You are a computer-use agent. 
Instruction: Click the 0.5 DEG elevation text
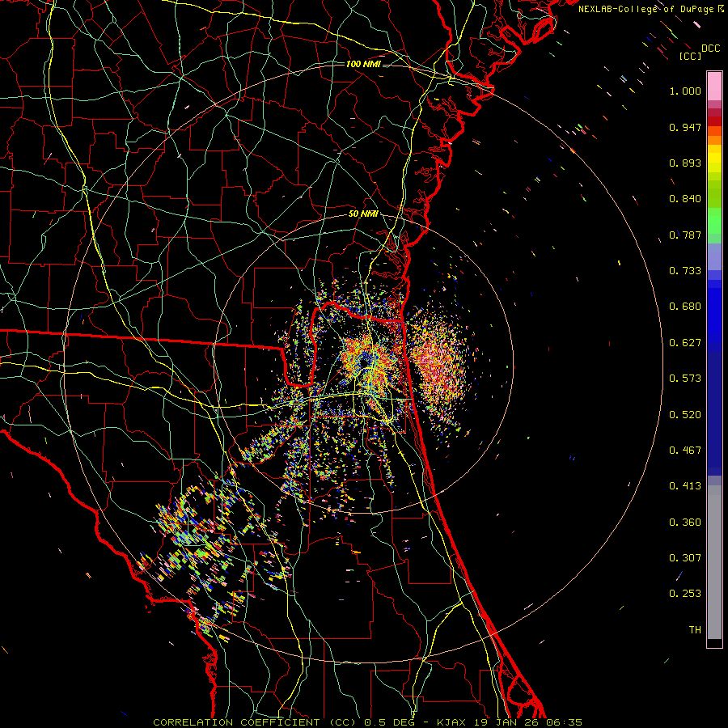click(x=390, y=722)
